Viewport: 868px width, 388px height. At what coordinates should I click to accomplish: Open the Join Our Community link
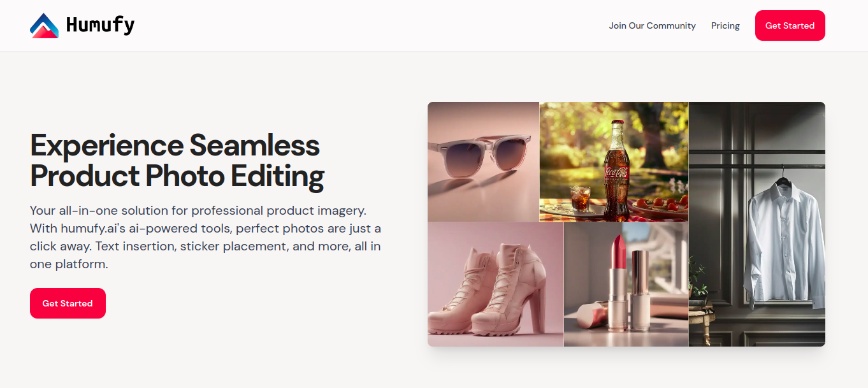pyautogui.click(x=652, y=25)
